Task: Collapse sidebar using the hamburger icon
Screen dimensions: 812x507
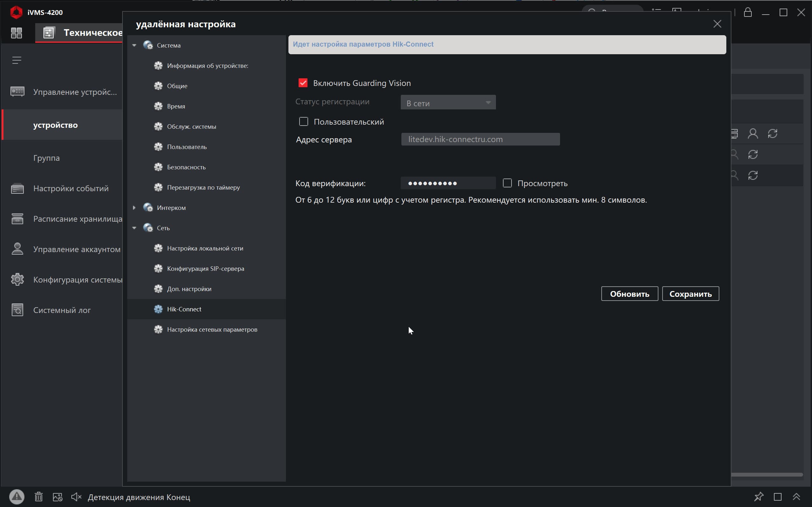Action: tap(17, 60)
